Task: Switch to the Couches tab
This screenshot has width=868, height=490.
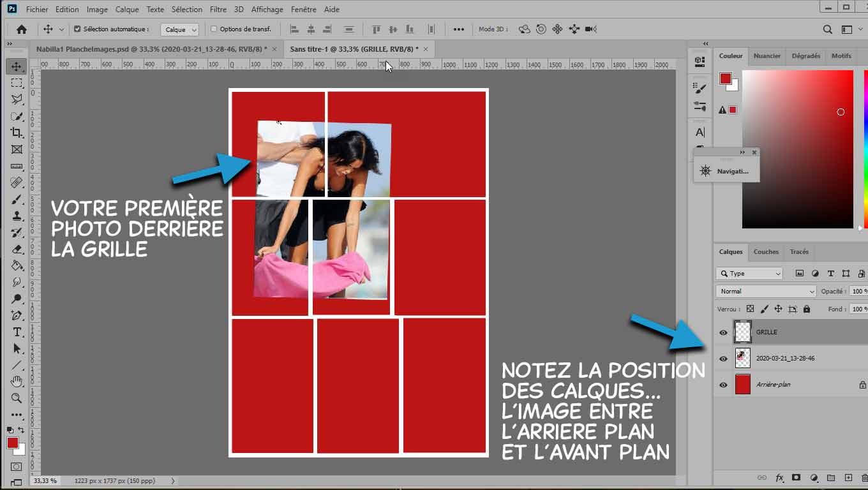Action: point(766,251)
